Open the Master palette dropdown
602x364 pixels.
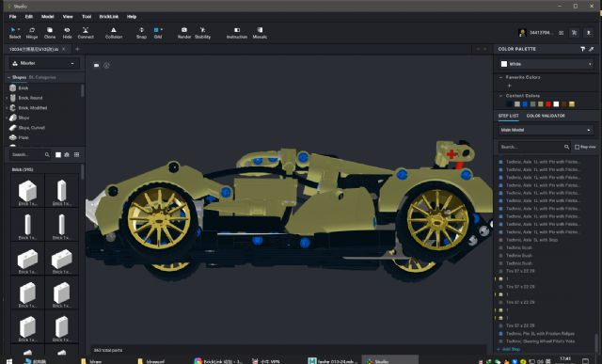click(44, 63)
